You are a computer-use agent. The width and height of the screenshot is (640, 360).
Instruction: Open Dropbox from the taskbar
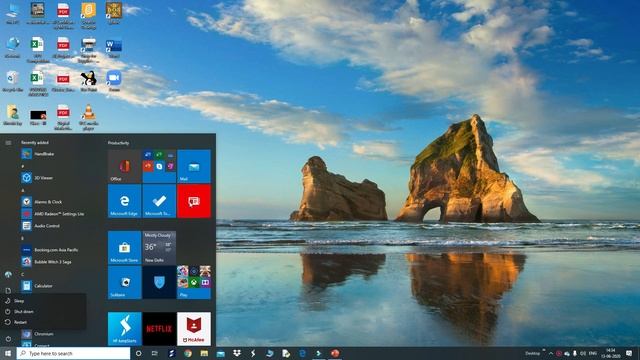click(x=237, y=353)
